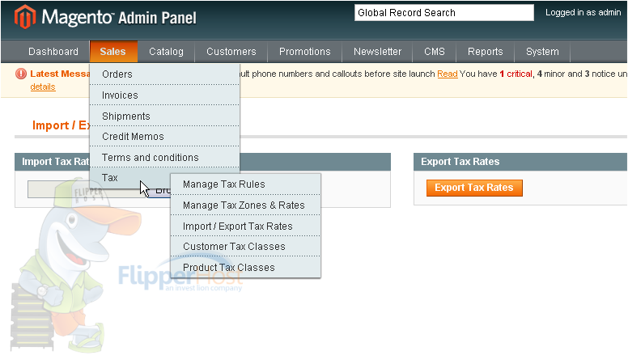Select Shipments from the Sales dropdown
The image size is (628, 364).
coord(164,116)
